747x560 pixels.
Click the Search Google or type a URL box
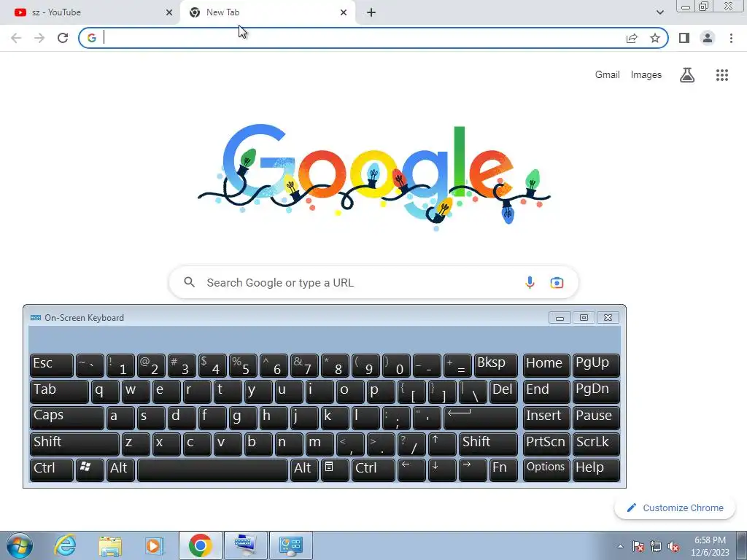373,282
